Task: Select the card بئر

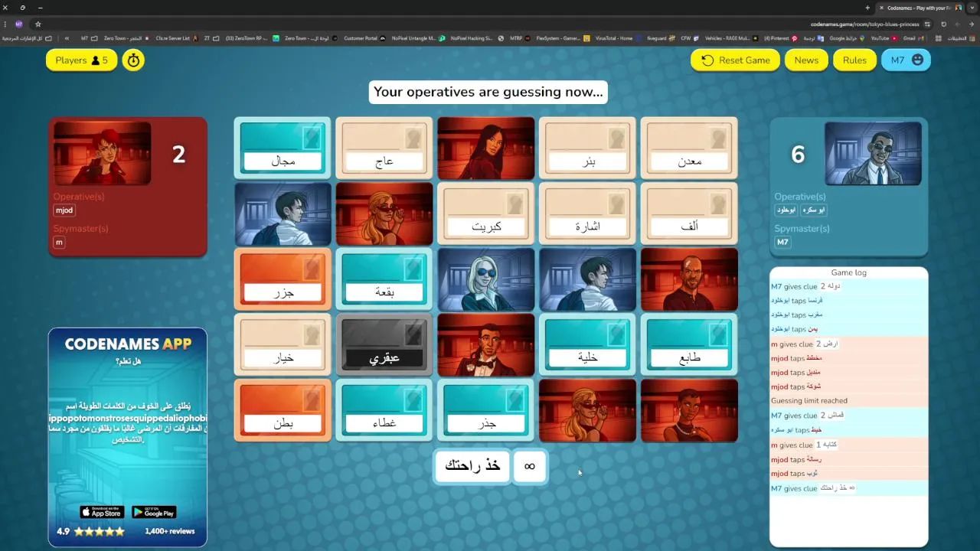Action: pos(587,148)
